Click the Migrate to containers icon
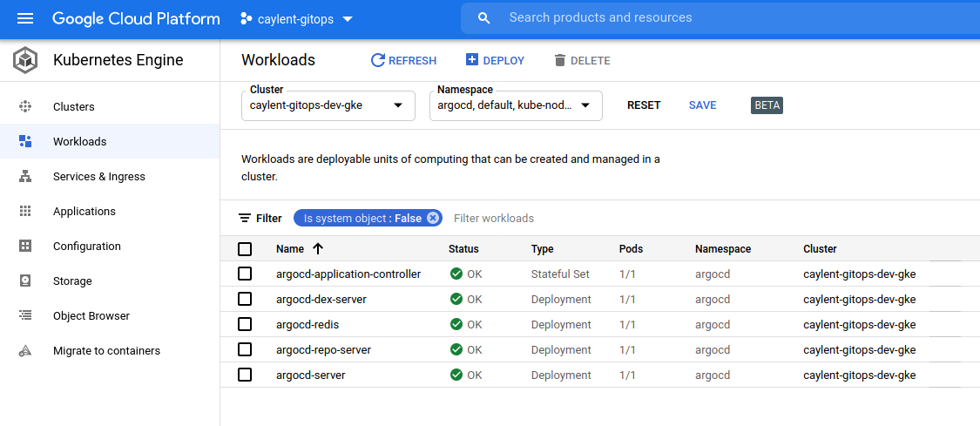 pos(25,351)
